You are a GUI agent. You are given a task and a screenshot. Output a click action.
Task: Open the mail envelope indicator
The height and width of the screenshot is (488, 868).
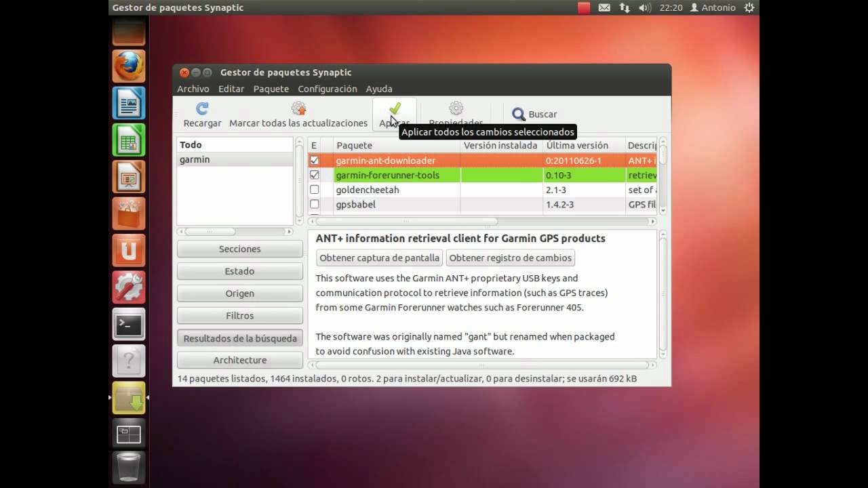click(604, 7)
